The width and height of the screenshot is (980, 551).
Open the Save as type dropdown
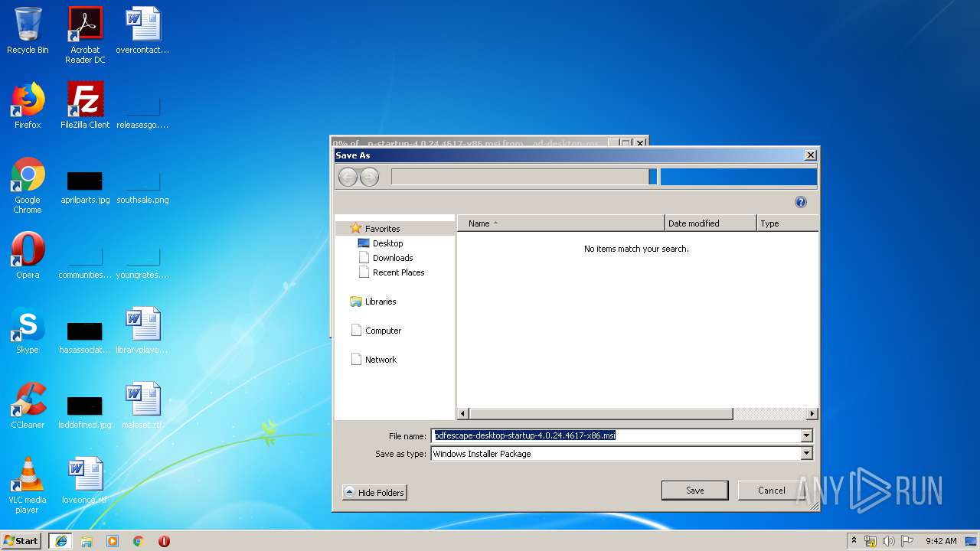806,454
